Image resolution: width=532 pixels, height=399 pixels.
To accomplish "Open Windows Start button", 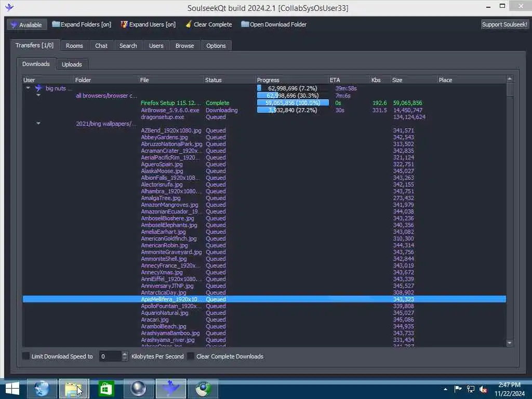I will tap(12, 389).
